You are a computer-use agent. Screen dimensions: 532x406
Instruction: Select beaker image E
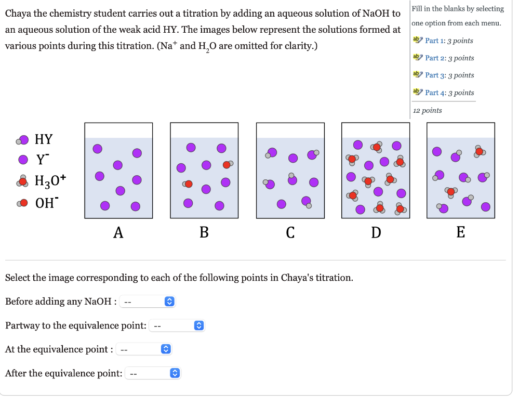[461, 171]
